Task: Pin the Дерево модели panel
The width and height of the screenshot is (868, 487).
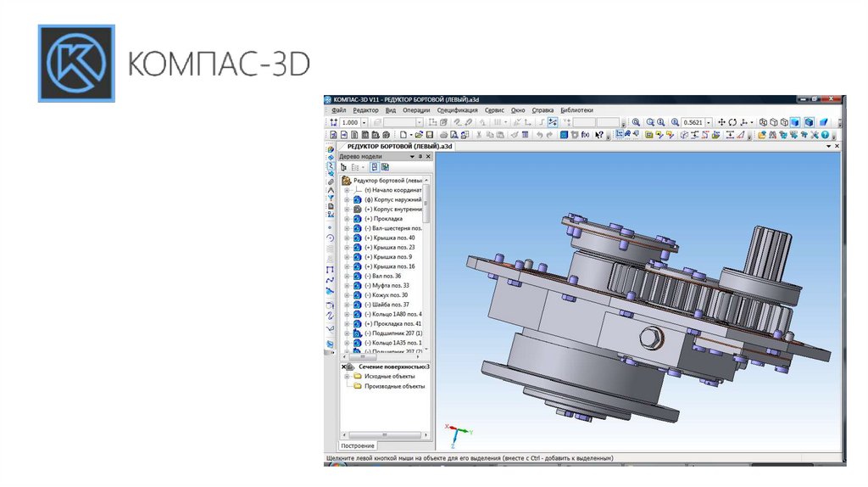Action: click(x=420, y=157)
